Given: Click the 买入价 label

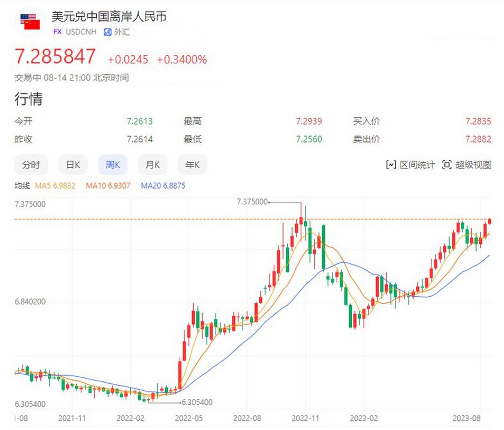Looking at the screenshot, I should click(x=367, y=121).
